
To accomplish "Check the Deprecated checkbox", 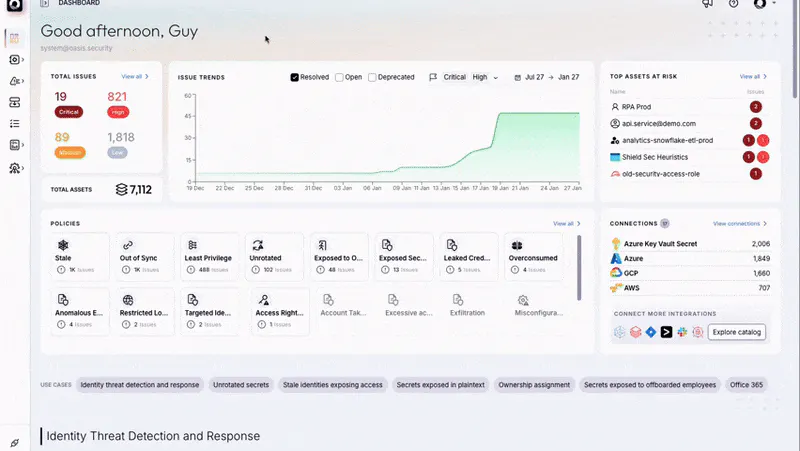I will pos(373,77).
